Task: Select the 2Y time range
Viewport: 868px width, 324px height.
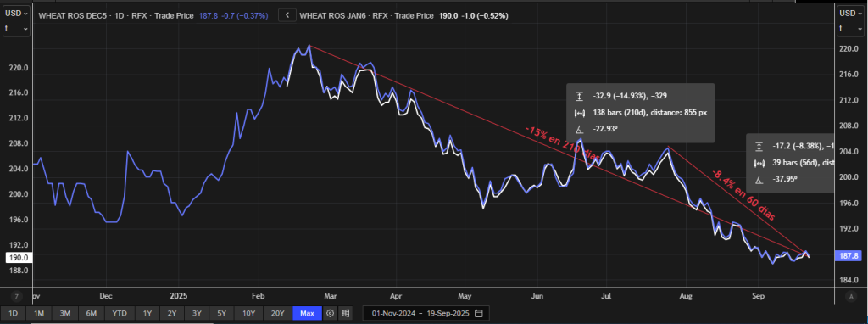Action: pyautogui.click(x=172, y=314)
